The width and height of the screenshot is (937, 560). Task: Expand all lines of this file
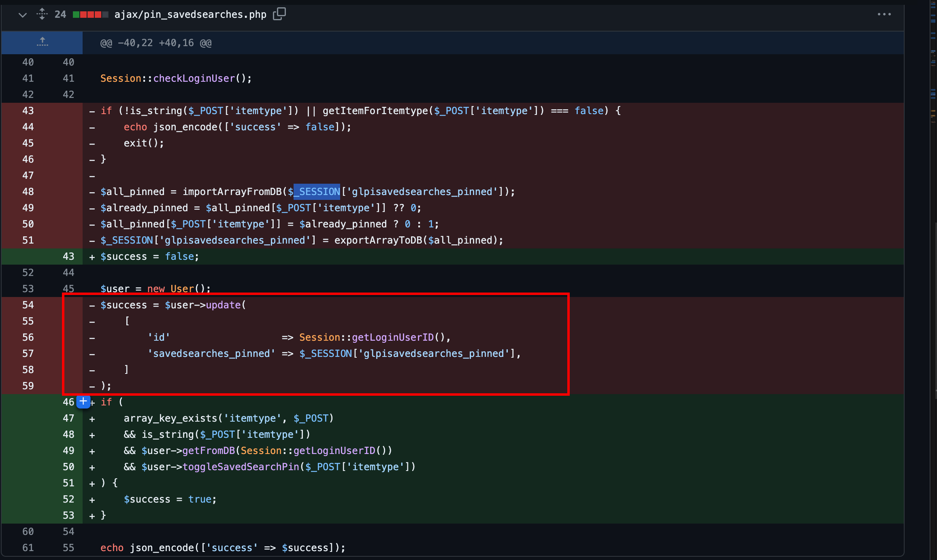[42, 14]
